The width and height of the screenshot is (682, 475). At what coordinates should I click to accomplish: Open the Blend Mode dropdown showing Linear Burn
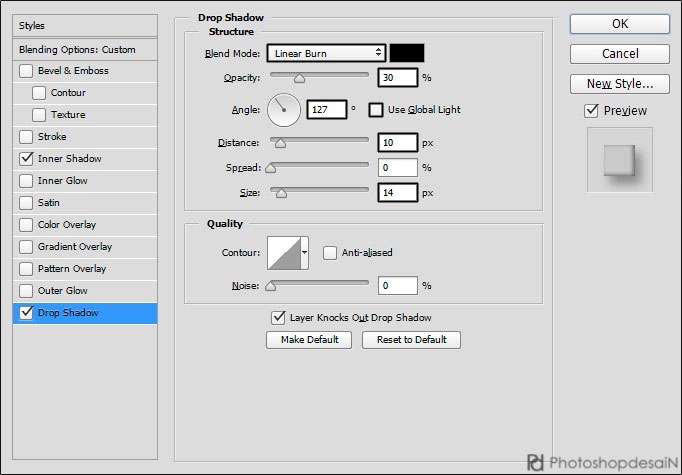[326, 54]
